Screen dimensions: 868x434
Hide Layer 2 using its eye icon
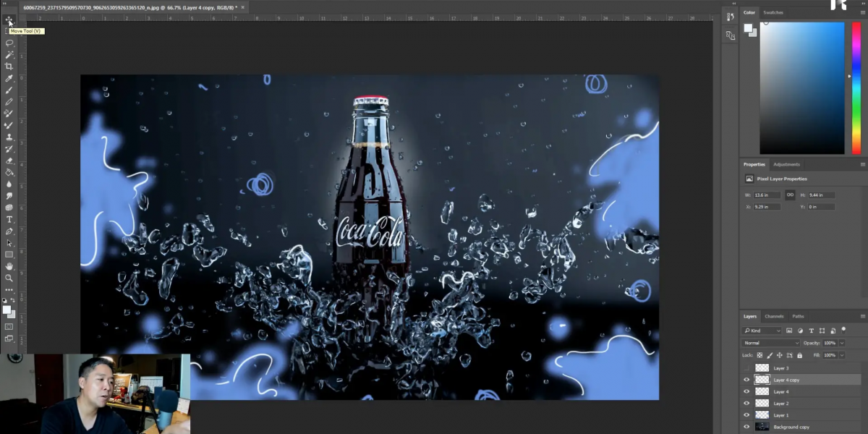tap(746, 403)
